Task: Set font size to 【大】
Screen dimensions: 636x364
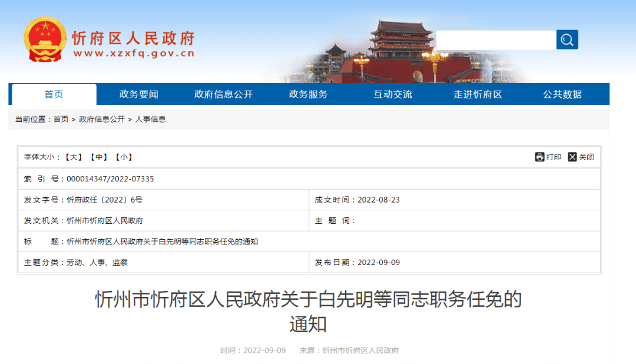Action: 74,157
